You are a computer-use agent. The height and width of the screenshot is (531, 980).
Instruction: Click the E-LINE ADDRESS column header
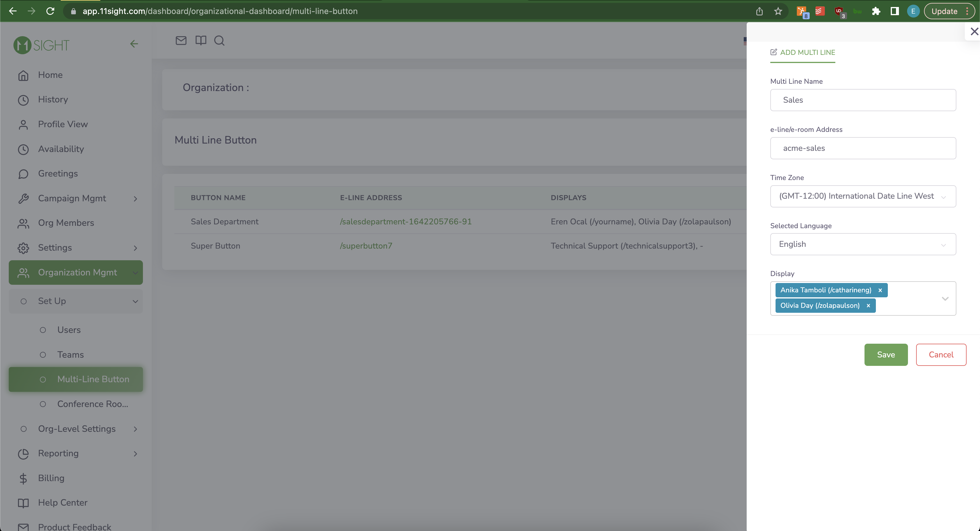point(371,198)
